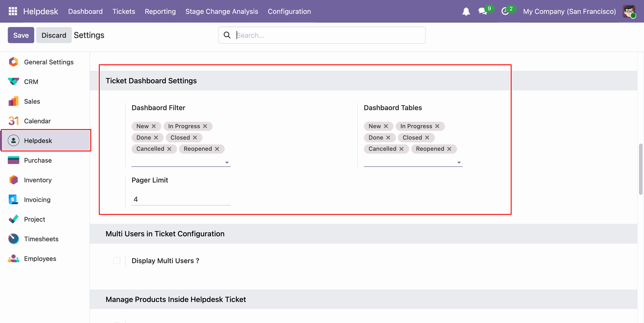
Task: Select Sales in the settings sidebar
Action: pos(46,102)
